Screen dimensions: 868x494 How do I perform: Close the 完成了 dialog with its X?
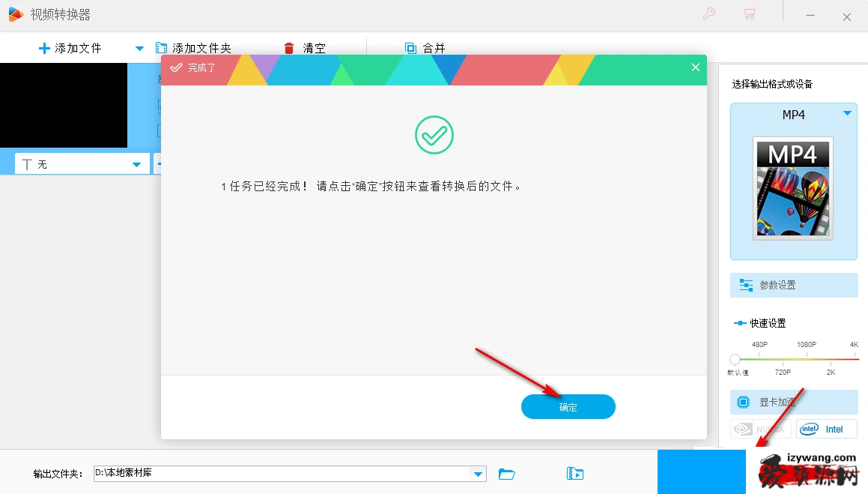pyautogui.click(x=695, y=67)
